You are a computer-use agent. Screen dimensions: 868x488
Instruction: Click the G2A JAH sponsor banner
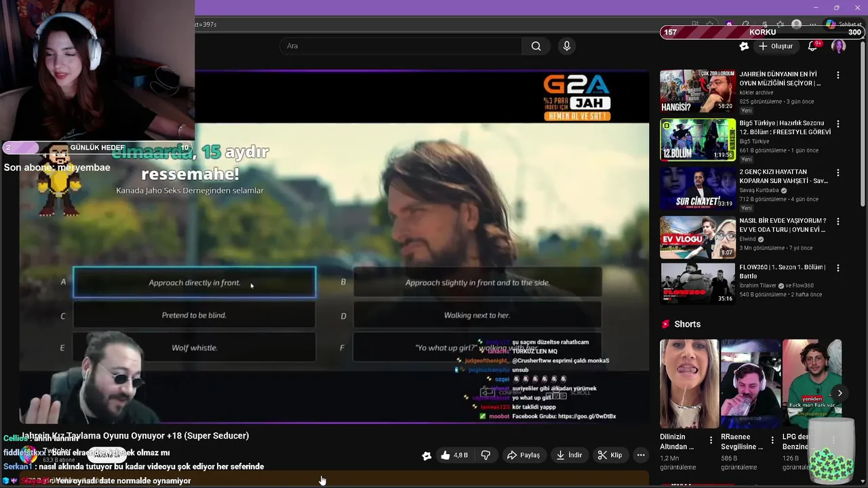pyautogui.click(x=578, y=98)
